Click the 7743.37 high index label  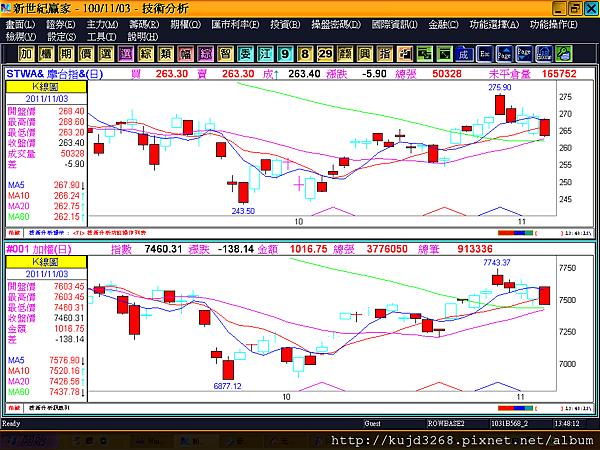497,262
